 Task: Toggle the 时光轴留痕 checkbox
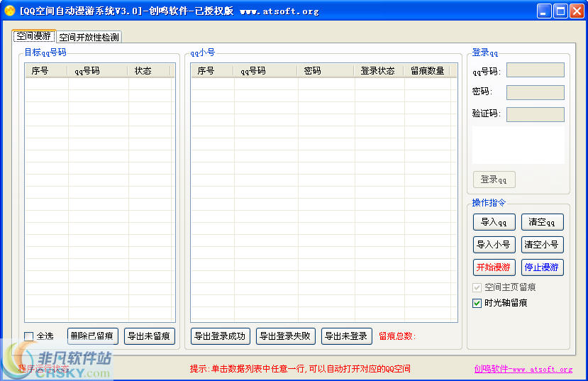coord(477,303)
